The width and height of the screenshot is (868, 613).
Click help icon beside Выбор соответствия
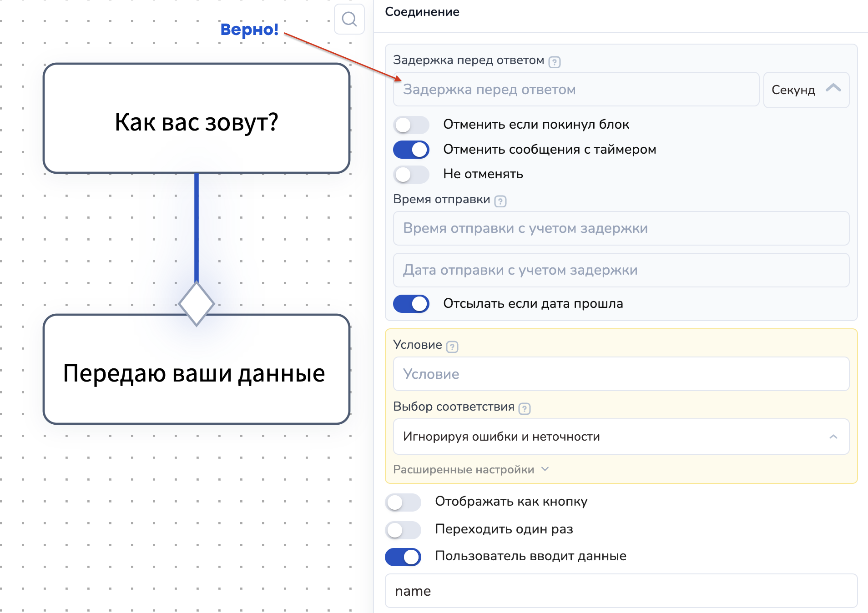(x=524, y=408)
